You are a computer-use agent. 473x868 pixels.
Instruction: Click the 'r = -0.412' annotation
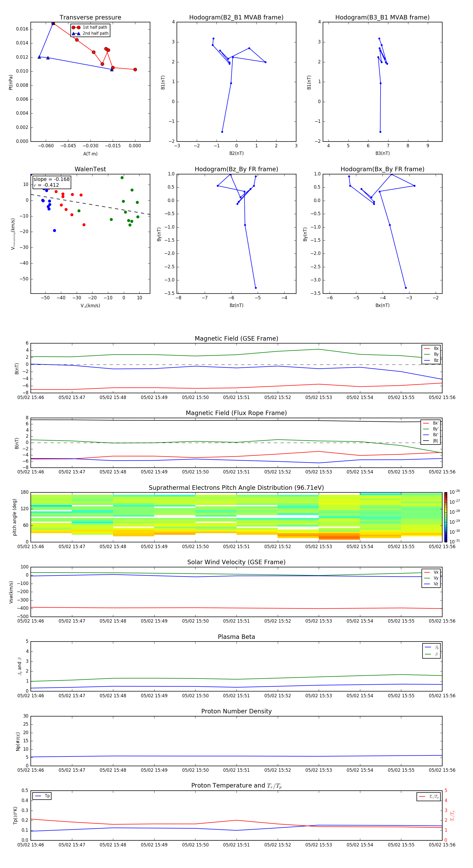tap(47, 185)
